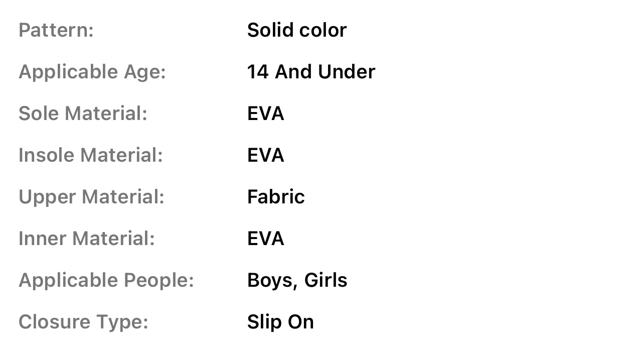The width and height of the screenshot is (644, 343).
Task: Click the "Inner Material:" label
Action: tap(87, 239)
